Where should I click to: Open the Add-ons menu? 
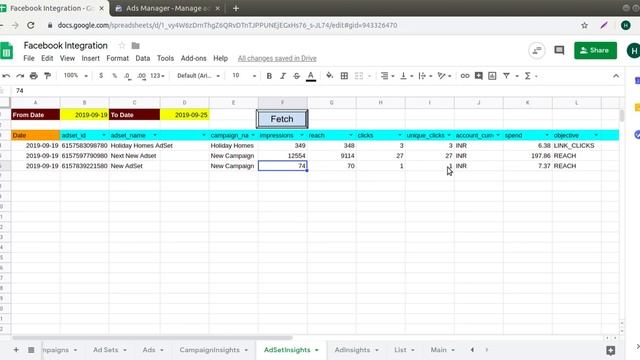tap(193, 58)
